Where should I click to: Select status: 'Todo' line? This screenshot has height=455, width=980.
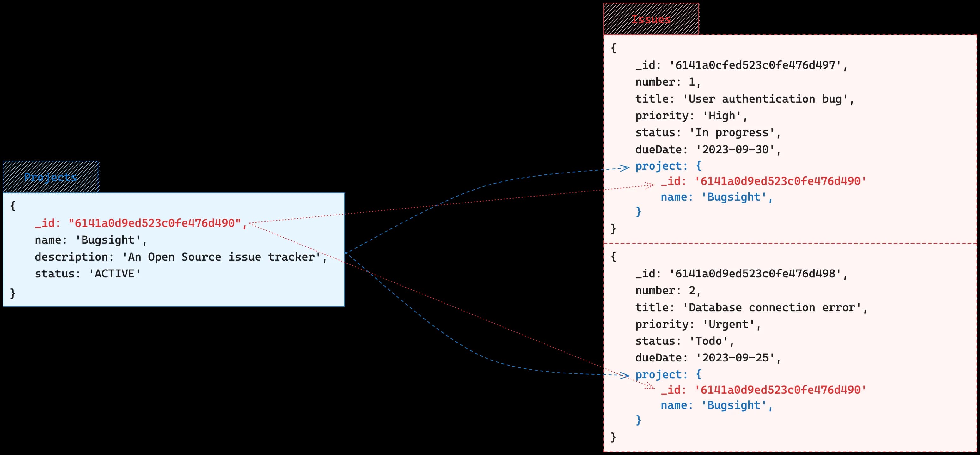pyautogui.click(x=685, y=341)
